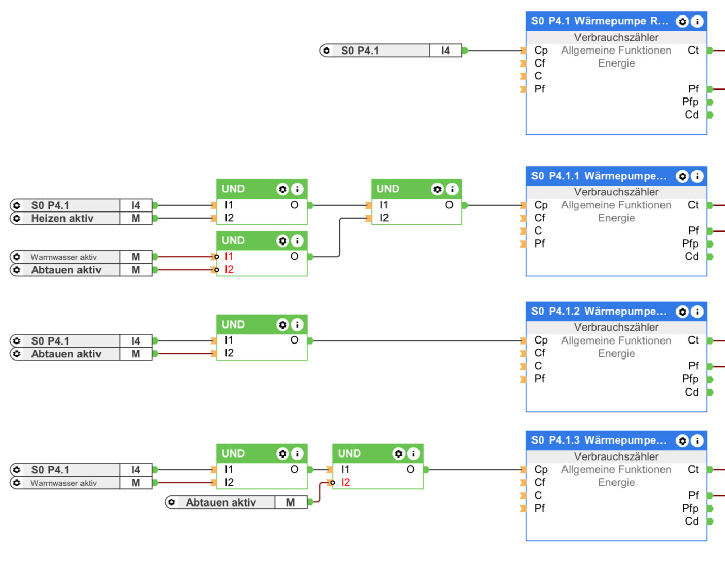Open settings gear of S0 P4.1 Wärmepumpe R... block
Screen dimensions: 725x588
pyautogui.click(x=682, y=22)
